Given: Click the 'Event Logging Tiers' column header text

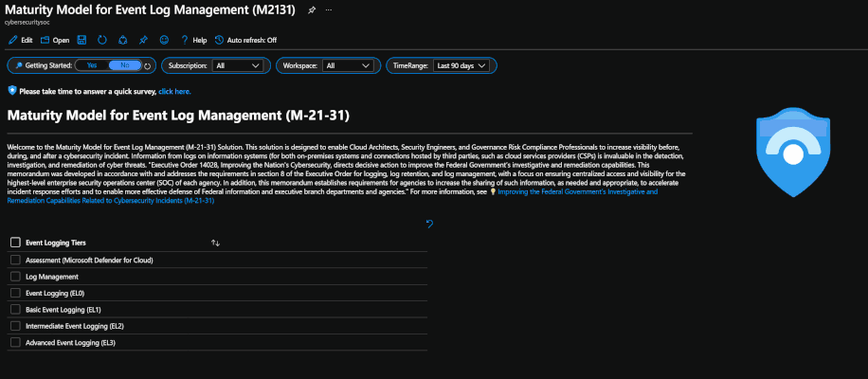Looking at the screenshot, I should (56, 243).
